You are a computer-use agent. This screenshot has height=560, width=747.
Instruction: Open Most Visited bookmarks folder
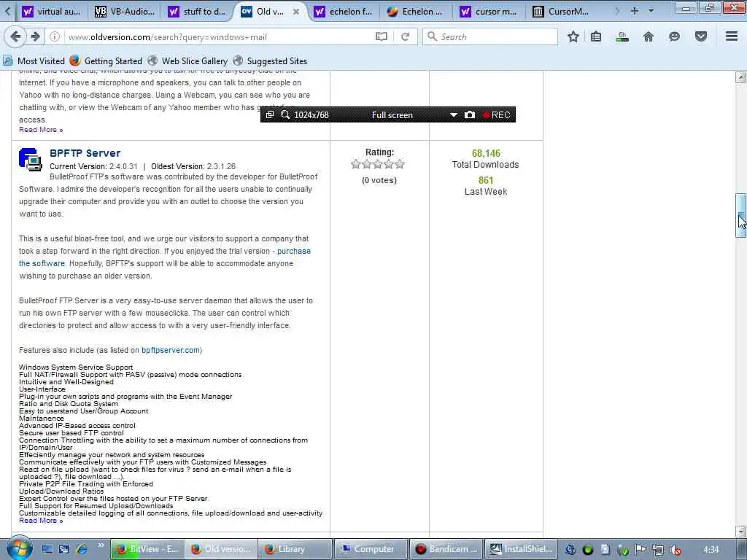[34, 61]
